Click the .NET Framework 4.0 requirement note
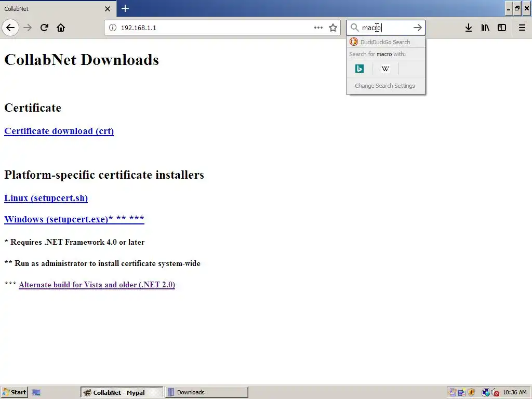532x399 pixels. pos(74,242)
